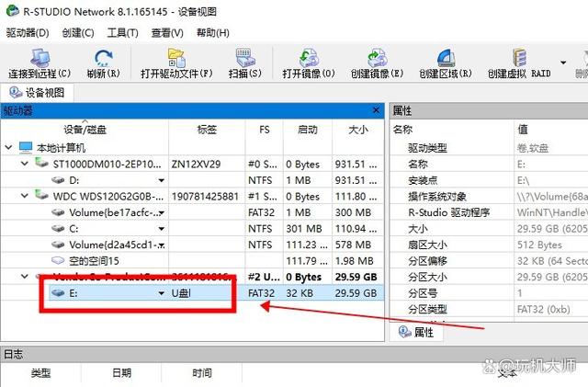Start a Scan from the toolbar
This screenshot has height=387, width=588.
[245, 63]
